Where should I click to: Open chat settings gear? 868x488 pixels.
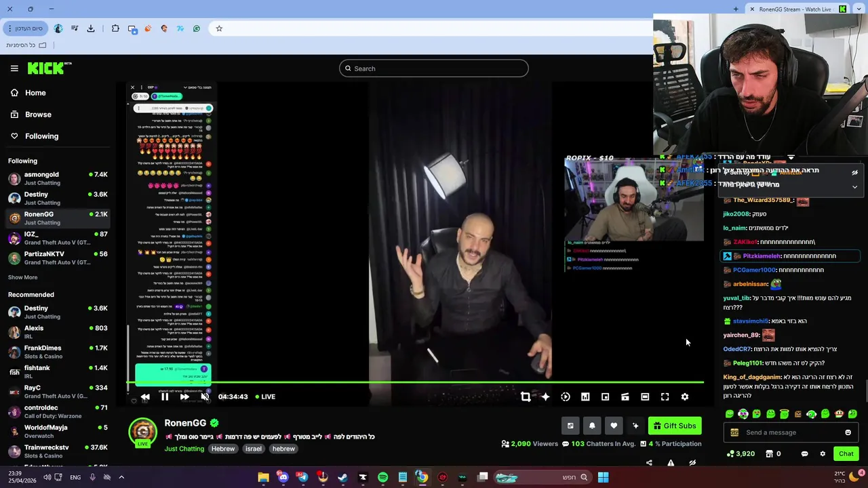click(823, 454)
